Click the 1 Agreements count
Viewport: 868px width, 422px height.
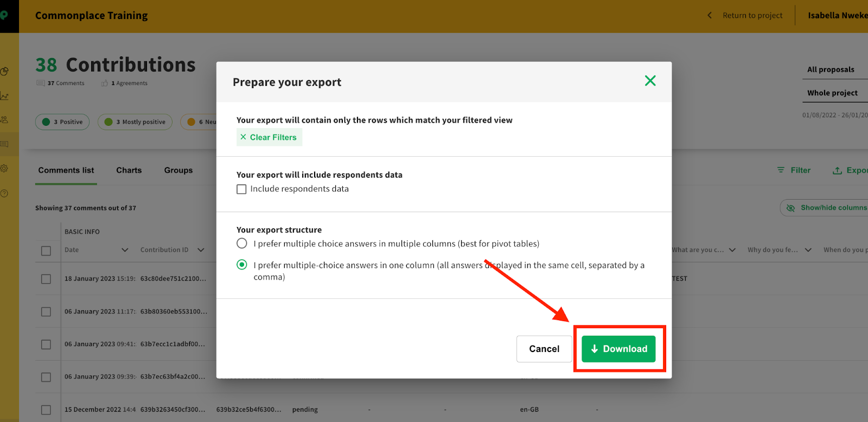[x=129, y=83]
